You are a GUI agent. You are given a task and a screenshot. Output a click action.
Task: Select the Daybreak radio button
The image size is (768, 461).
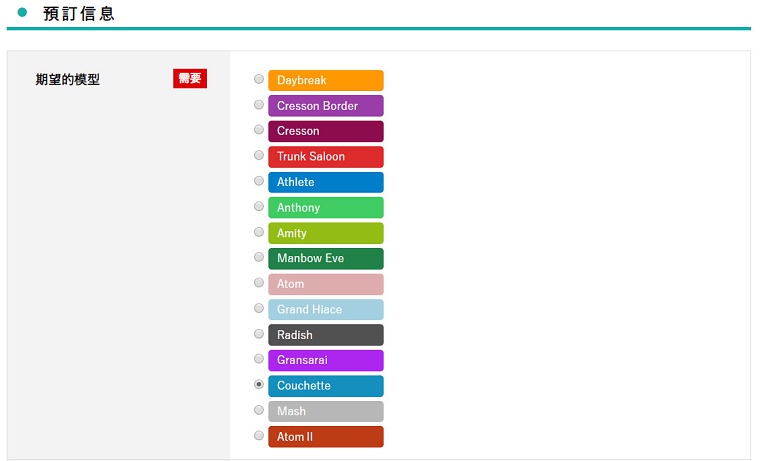click(x=259, y=79)
